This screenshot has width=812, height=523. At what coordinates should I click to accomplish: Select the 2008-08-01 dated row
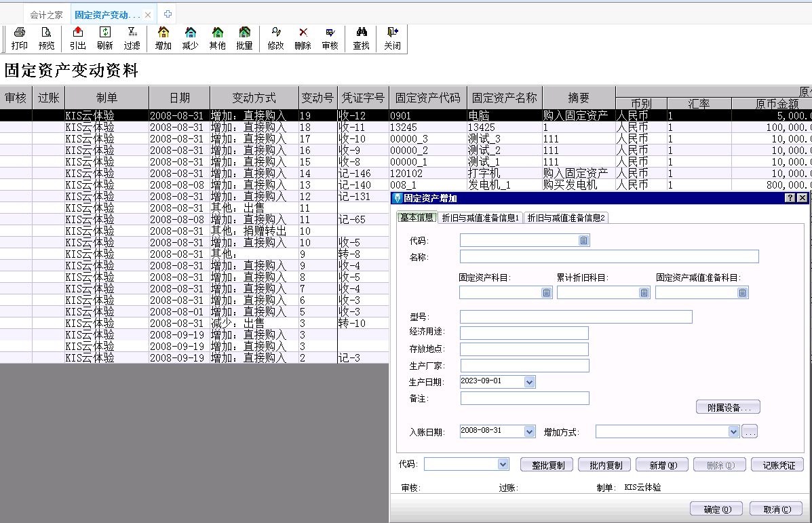click(194, 312)
